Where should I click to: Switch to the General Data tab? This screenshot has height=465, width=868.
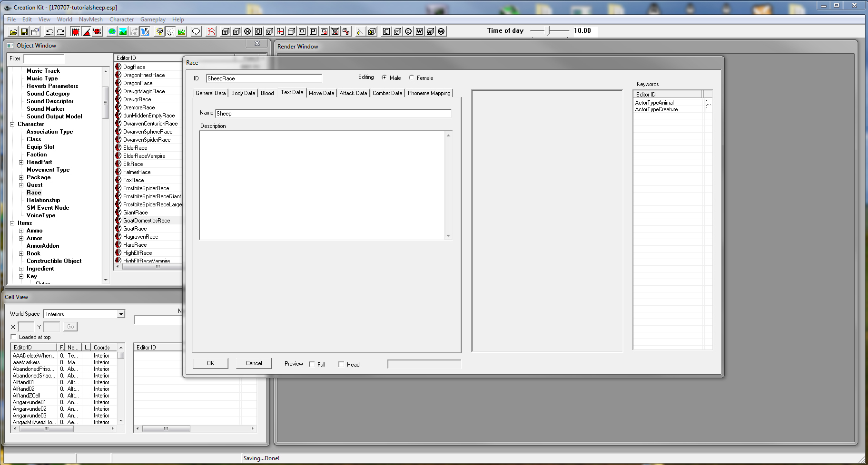click(x=210, y=93)
